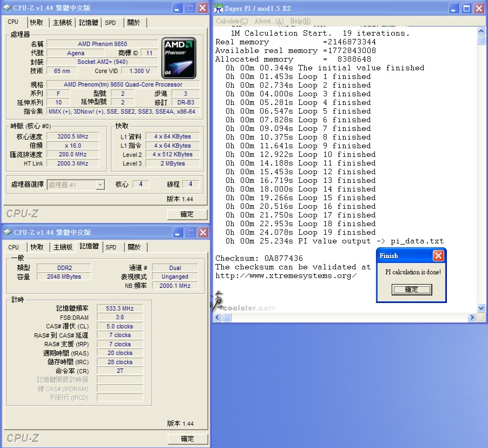Switch to 記憶體 tab in top CPU-Z window
The image size is (488, 448).
tap(88, 23)
